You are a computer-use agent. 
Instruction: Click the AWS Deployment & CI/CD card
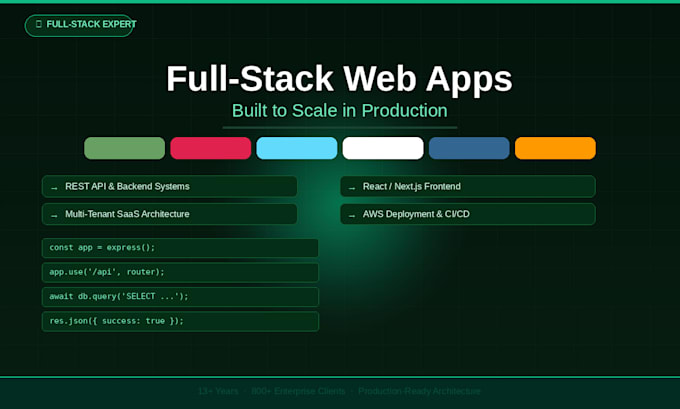[468, 214]
